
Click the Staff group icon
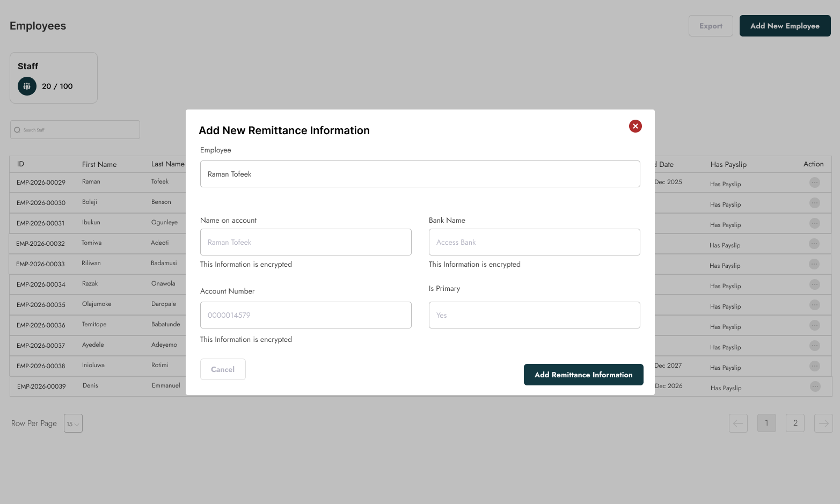coord(27,86)
